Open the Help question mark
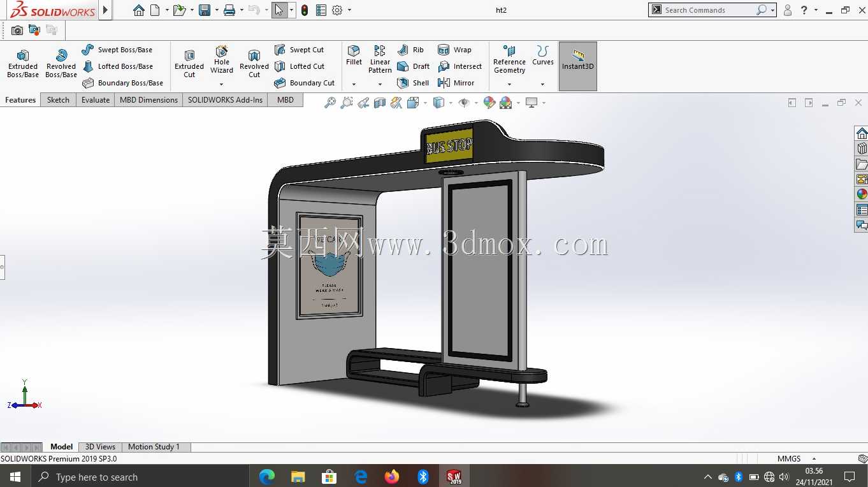Screen dimensions: 868x487 coord(804,10)
